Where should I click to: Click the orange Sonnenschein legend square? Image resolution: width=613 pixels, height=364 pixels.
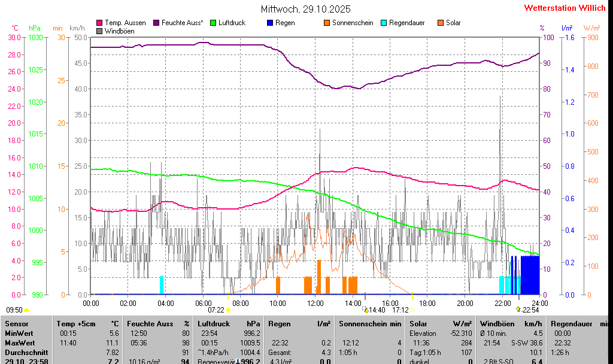pyautogui.click(x=327, y=23)
